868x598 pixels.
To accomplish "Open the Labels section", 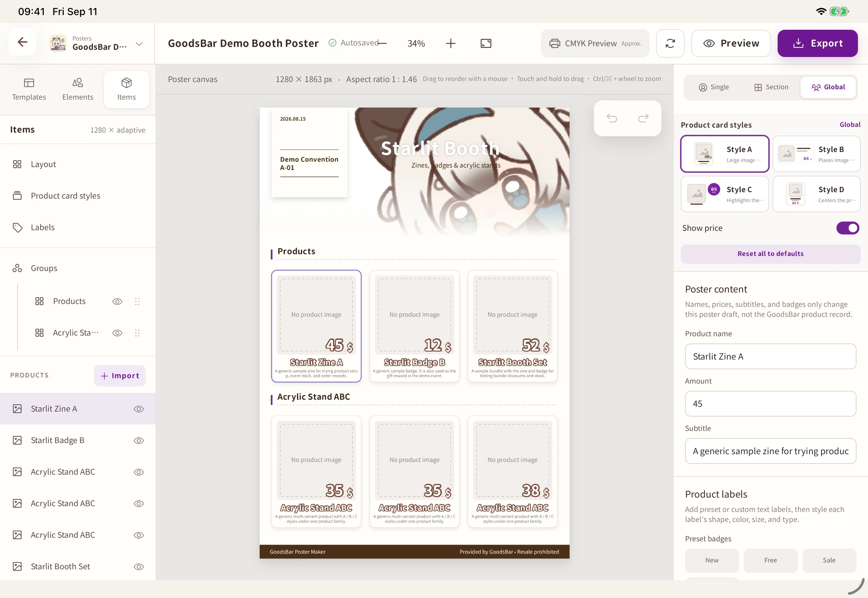I will 77,227.
